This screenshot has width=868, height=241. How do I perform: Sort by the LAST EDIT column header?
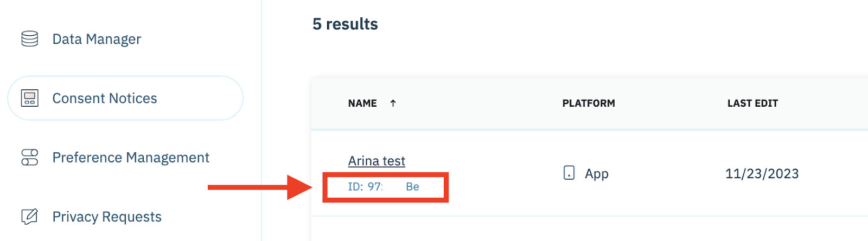coord(752,103)
